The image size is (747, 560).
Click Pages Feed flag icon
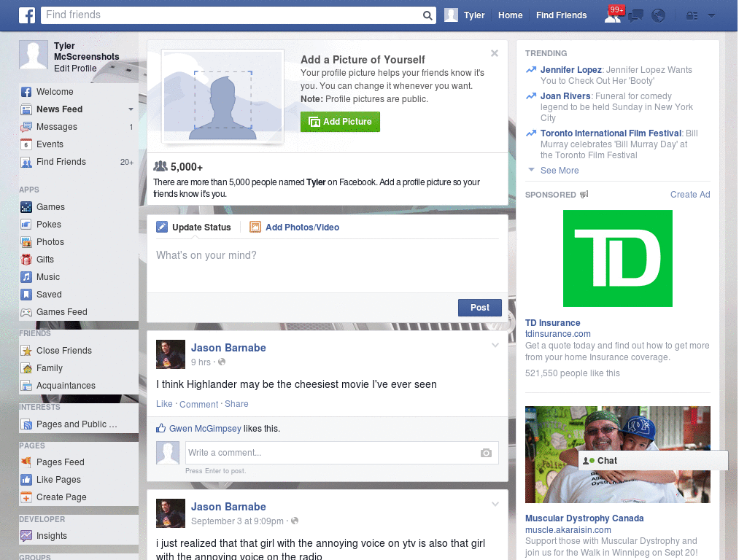point(26,462)
